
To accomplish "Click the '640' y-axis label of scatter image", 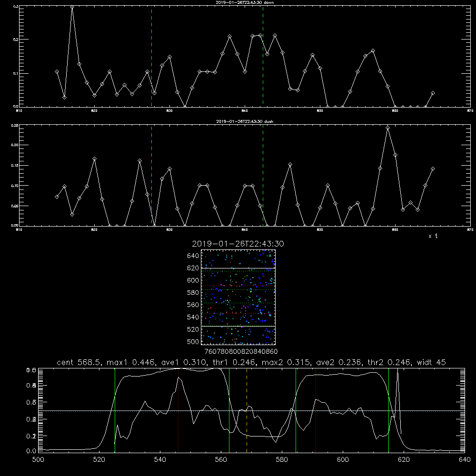I will click(x=193, y=256).
